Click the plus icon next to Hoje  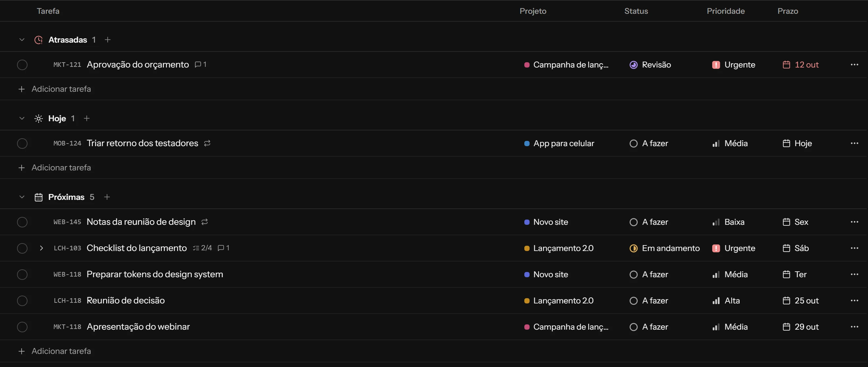point(87,118)
